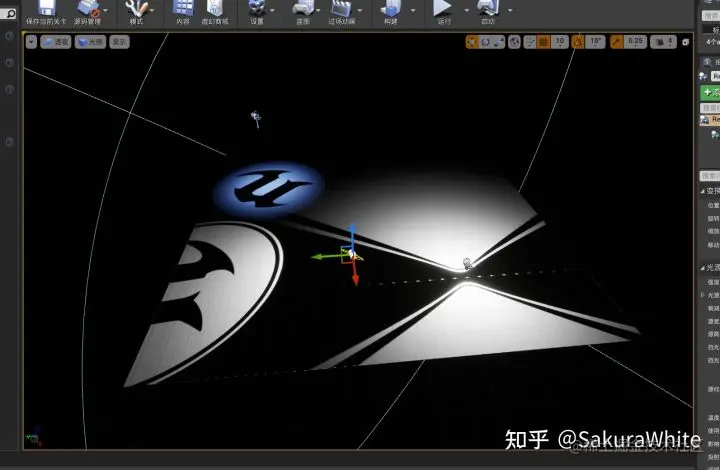Click the magnifier search icon at top left

pos(9,14)
